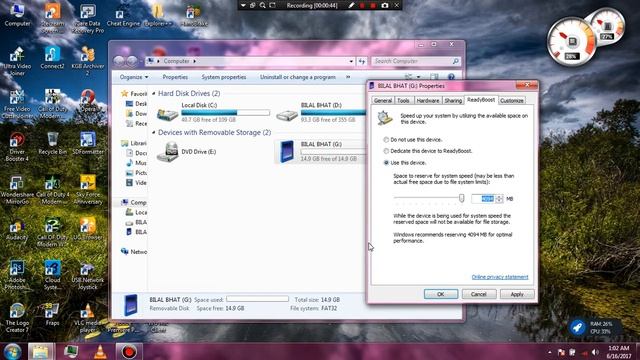Switch to the Customize tab
The width and height of the screenshot is (640, 360).
point(511,100)
